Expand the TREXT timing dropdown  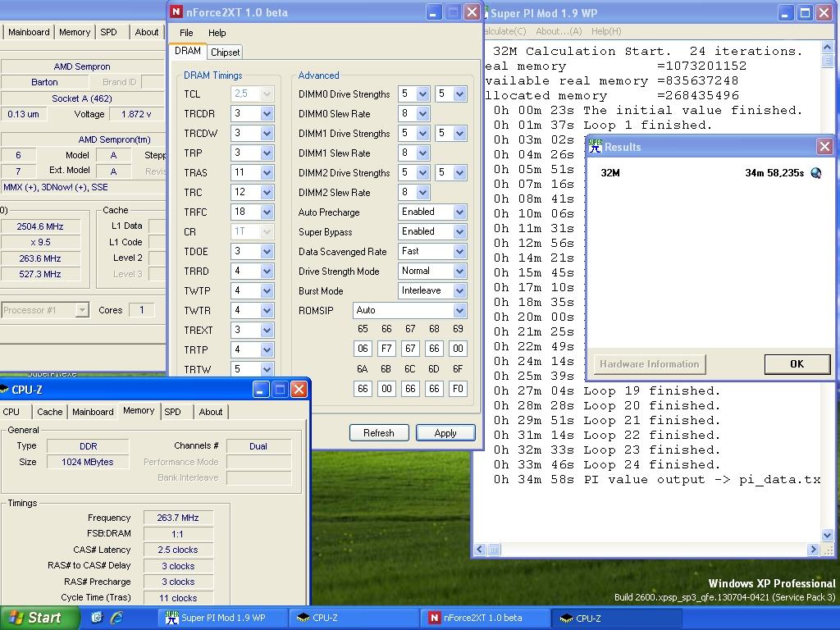267,330
